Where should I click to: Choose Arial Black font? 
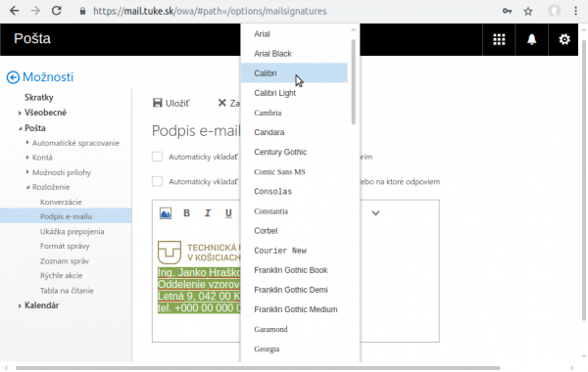pos(294,54)
